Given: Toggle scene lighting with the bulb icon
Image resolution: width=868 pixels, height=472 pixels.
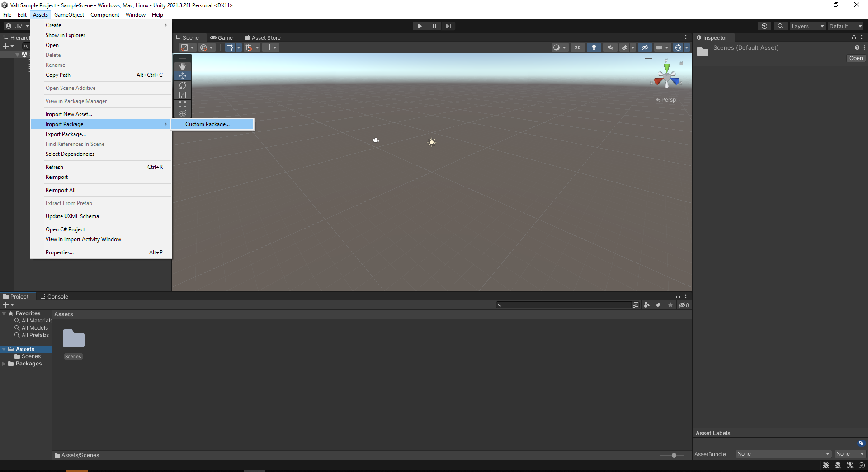Looking at the screenshot, I should tap(594, 47).
